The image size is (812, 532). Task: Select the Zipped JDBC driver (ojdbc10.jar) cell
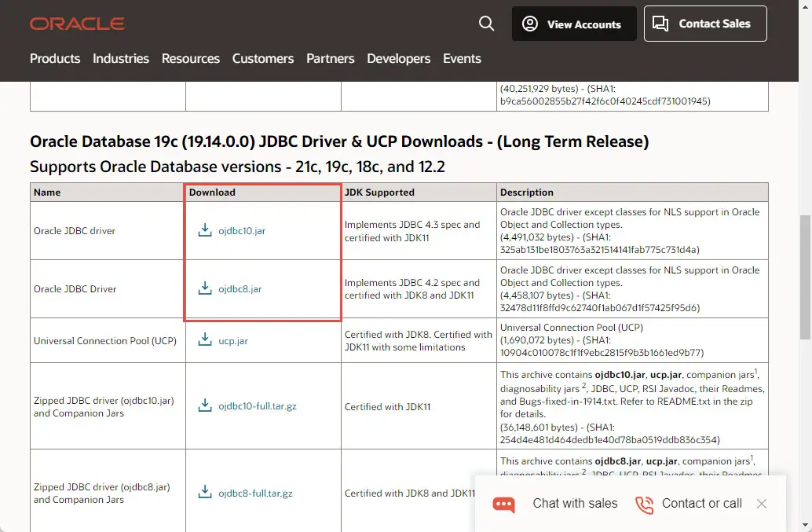(108, 406)
